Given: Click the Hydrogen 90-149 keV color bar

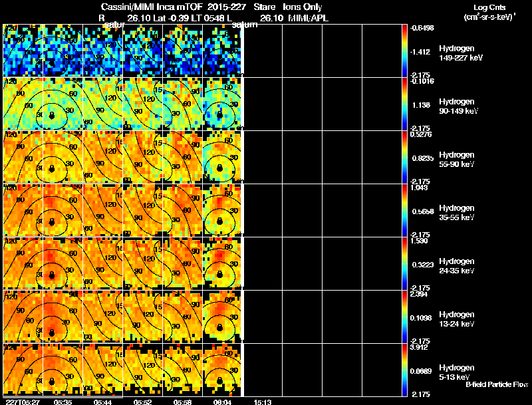Looking at the screenshot, I should (404, 104).
